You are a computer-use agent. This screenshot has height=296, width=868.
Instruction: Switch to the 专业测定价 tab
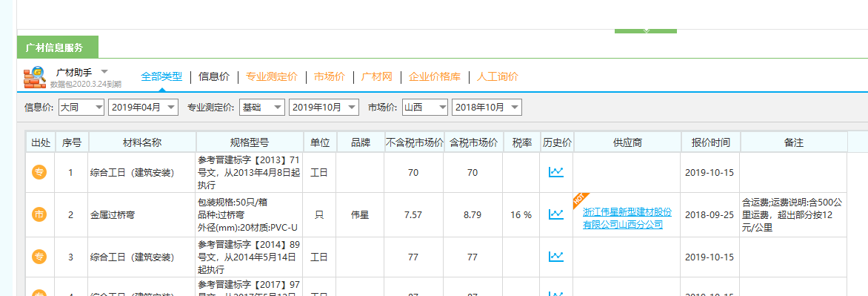[272, 77]
